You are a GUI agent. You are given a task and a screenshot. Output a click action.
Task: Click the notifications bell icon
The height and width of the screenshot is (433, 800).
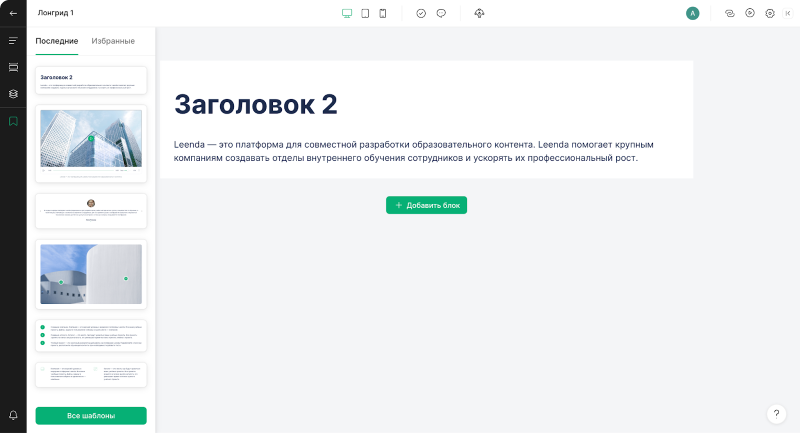(x=13, y=415)
